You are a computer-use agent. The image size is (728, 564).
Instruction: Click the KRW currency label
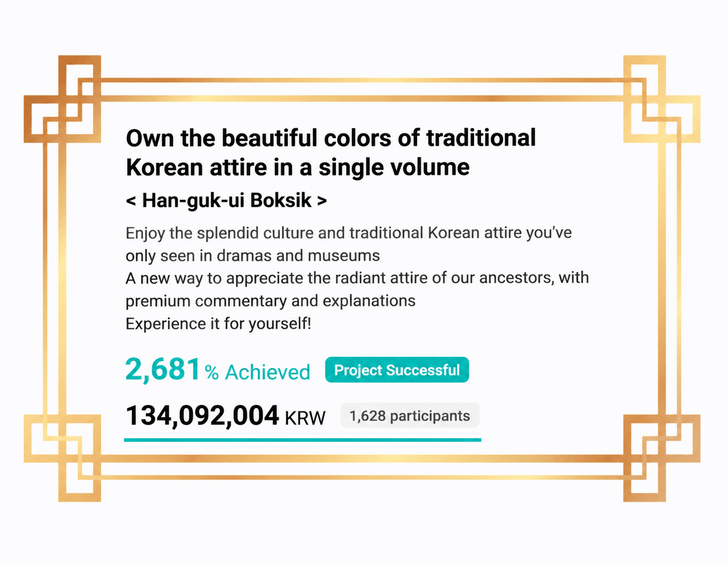305,418
